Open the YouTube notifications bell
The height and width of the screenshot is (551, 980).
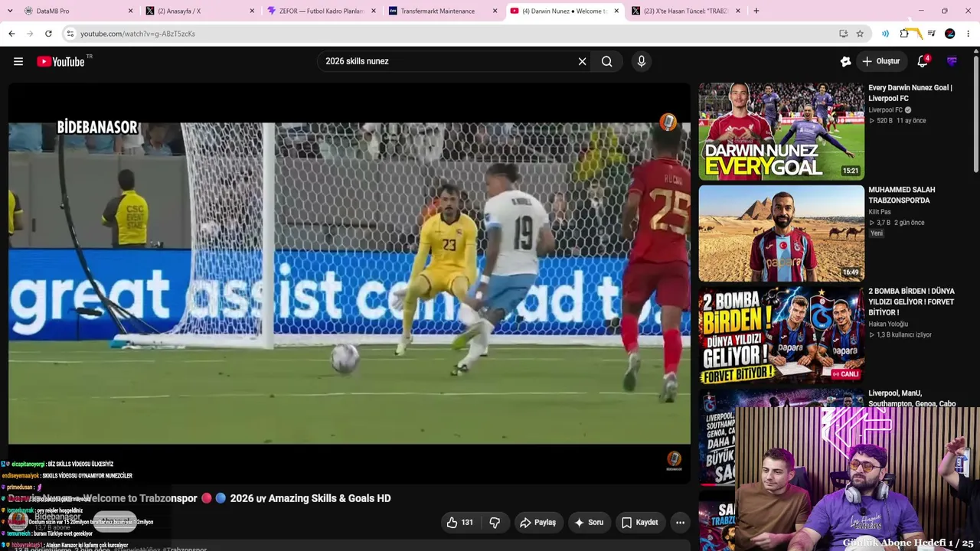[x=923, y=61]
